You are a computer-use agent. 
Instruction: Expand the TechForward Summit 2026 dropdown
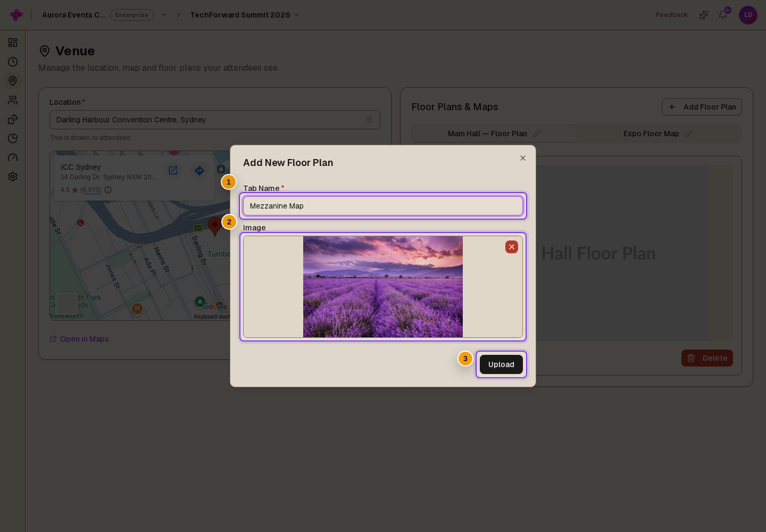coord(297,15)
